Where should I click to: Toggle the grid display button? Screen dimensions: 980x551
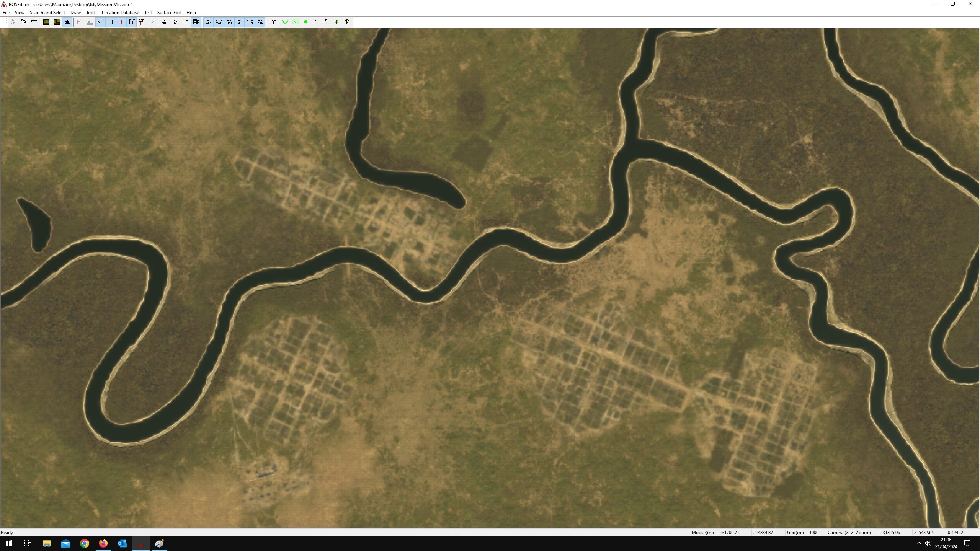pos(111,22)
